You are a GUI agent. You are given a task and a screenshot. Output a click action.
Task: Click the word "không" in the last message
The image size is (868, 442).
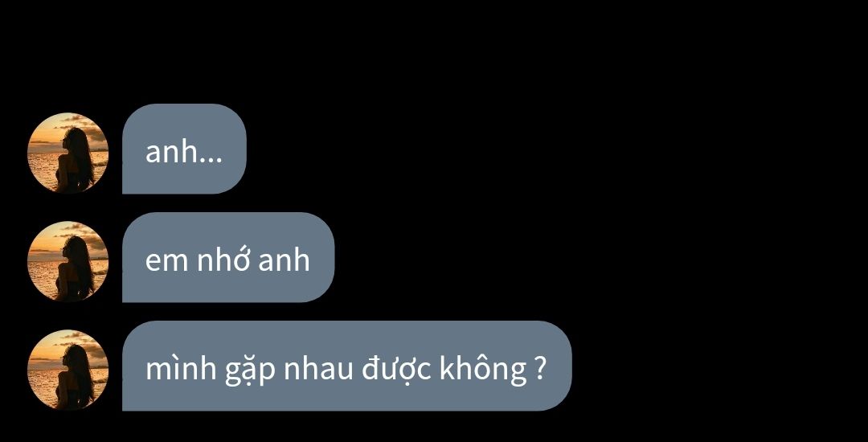(x=483, y=370)
